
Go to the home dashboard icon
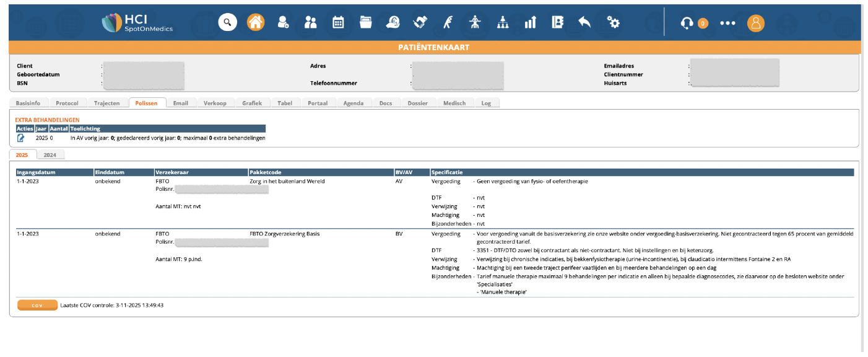tap(255, 22)
